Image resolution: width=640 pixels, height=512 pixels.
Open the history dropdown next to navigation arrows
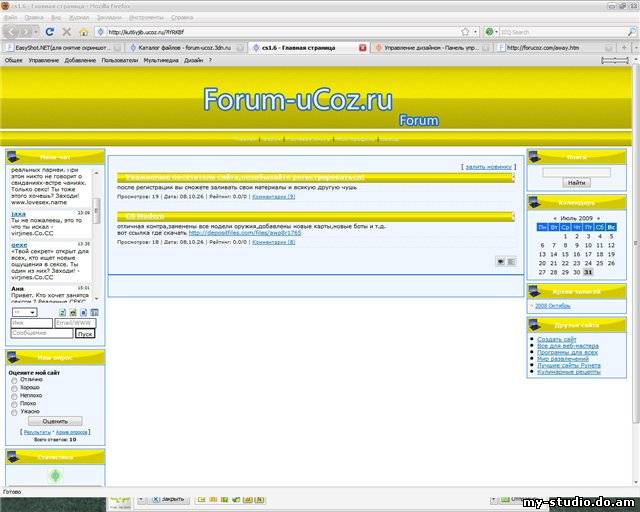click(x=36, y=31)
